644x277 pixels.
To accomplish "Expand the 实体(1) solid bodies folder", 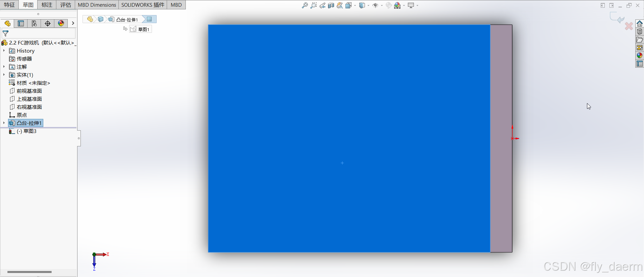I will pyautogui.click(x=4, y=75).
